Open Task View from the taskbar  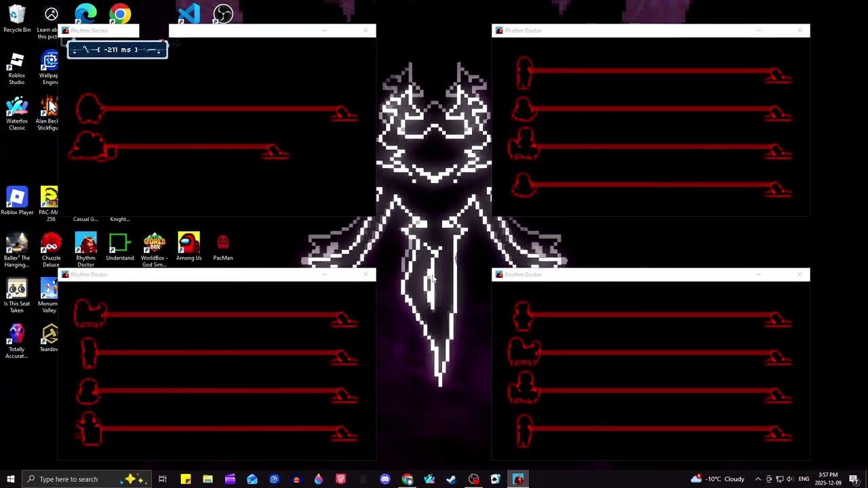point(163,479)
